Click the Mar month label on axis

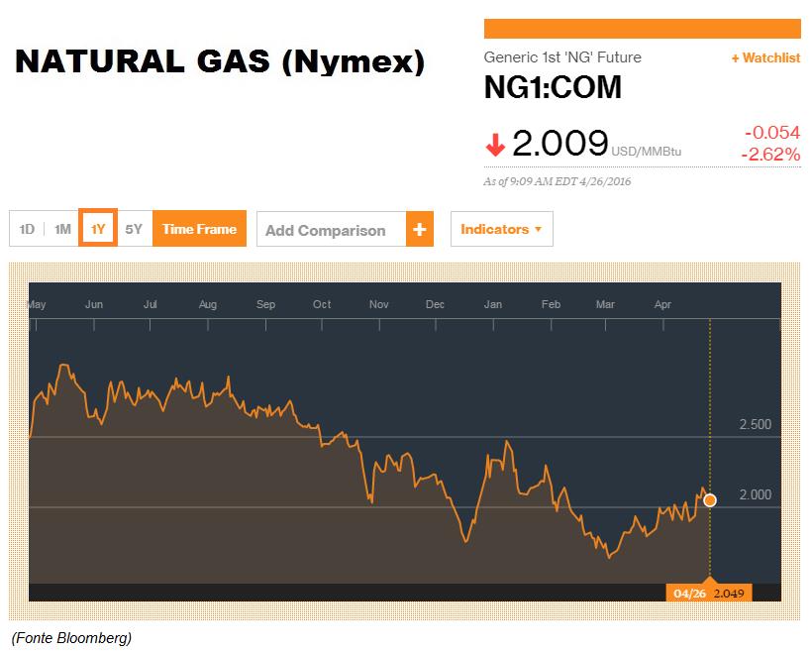605,304
